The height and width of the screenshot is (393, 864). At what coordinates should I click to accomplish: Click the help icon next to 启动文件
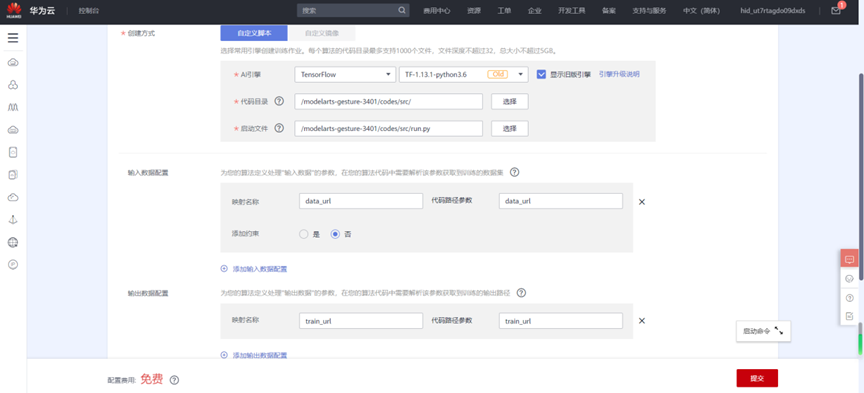(279, 128)
